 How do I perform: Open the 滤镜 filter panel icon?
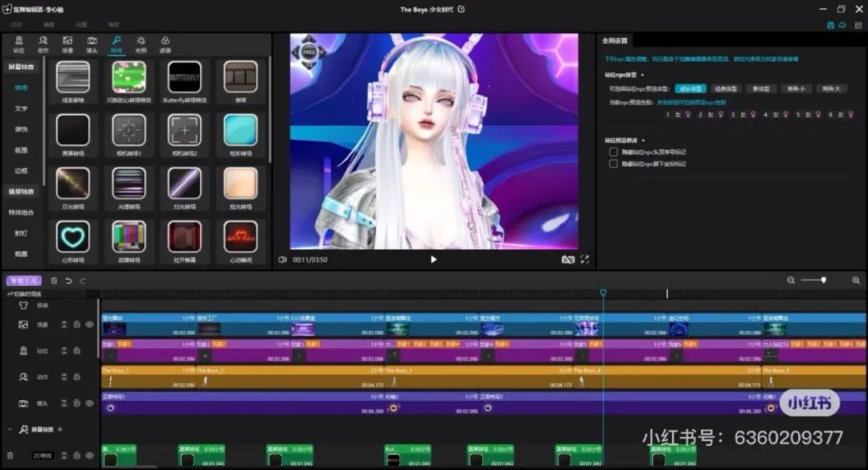click(165, 43)
